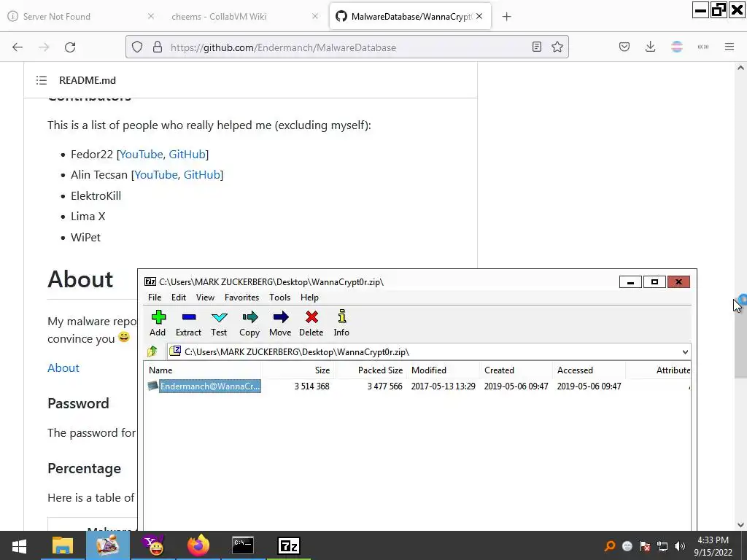
Task: Open Windows Start menu
Action: coord(20,545)
